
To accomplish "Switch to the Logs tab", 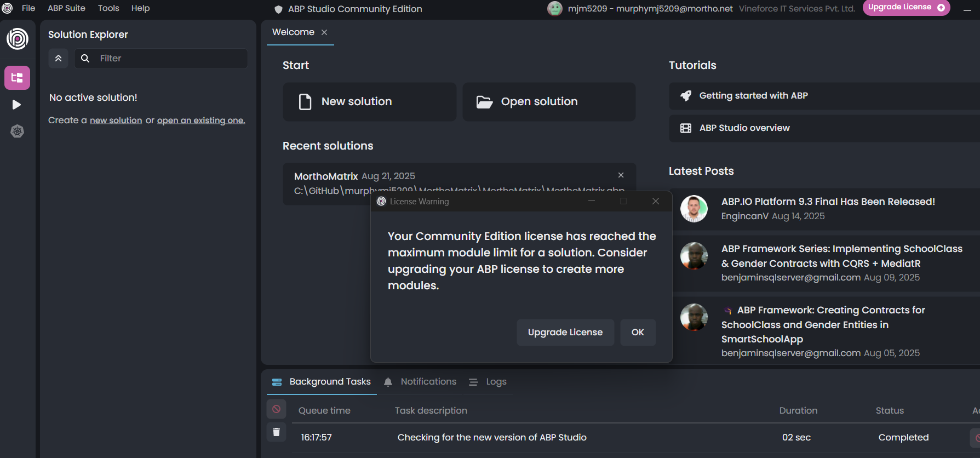I will 488,382.
